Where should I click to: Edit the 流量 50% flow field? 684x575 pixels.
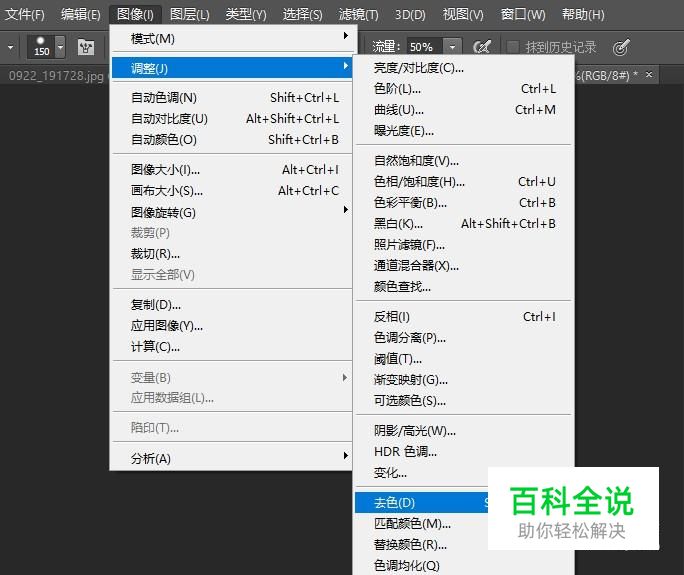(424, 47)
